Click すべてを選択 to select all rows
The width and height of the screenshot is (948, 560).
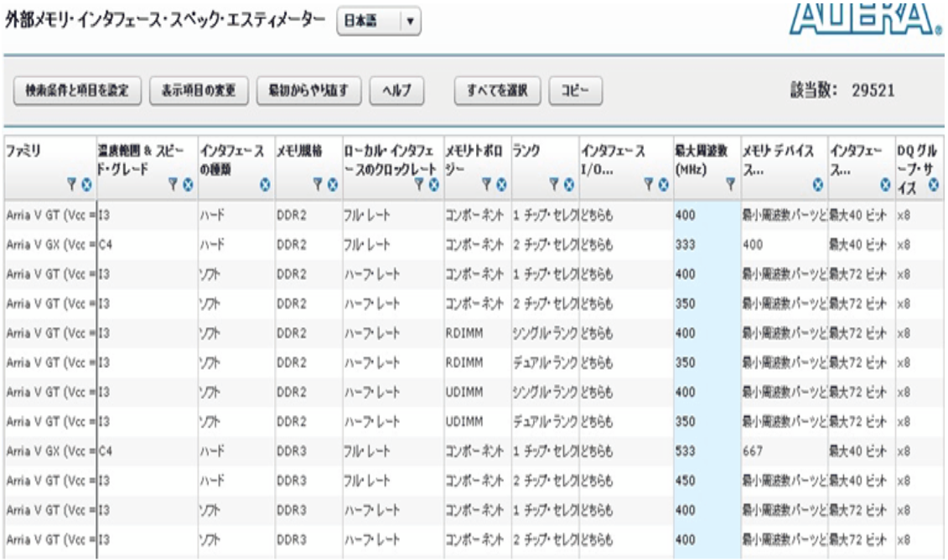pos(497,91)
